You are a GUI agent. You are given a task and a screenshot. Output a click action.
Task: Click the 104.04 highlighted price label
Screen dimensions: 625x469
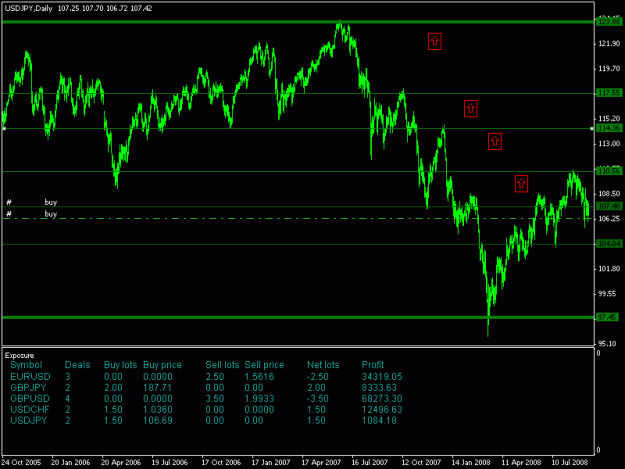609,243
